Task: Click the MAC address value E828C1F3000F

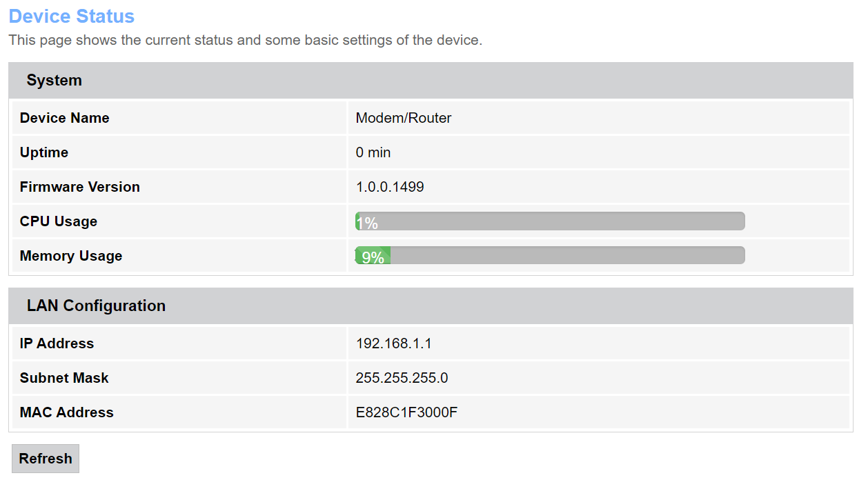Action: tap(407, 412)
